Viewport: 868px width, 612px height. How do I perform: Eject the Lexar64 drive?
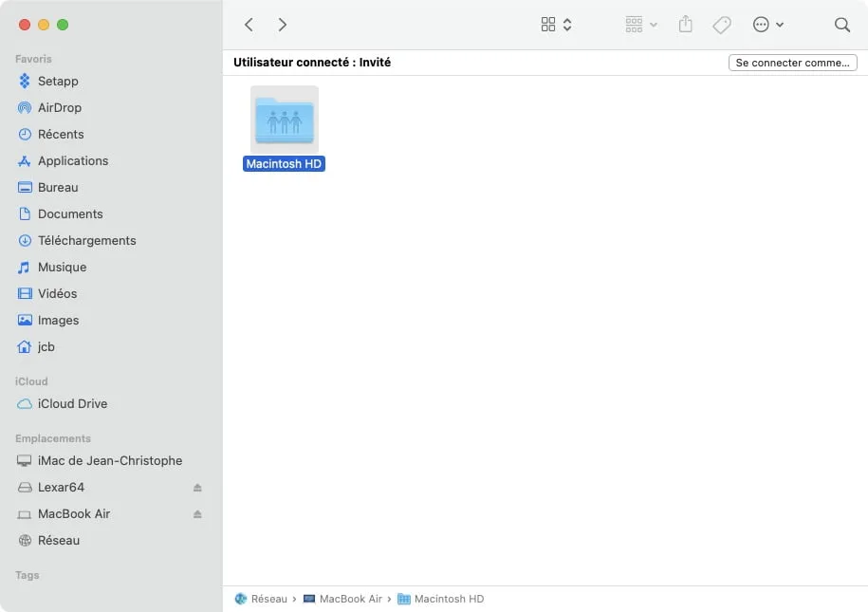[x=197, y=488]
